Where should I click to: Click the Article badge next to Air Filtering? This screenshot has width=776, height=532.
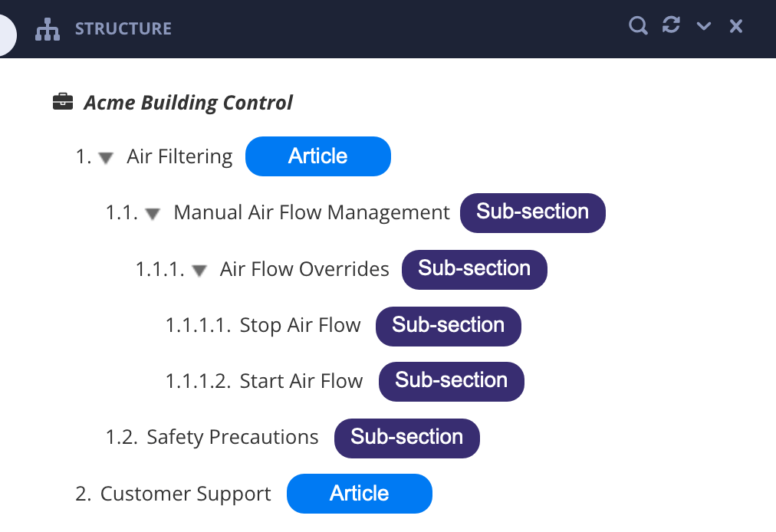(x=317, y=156)
